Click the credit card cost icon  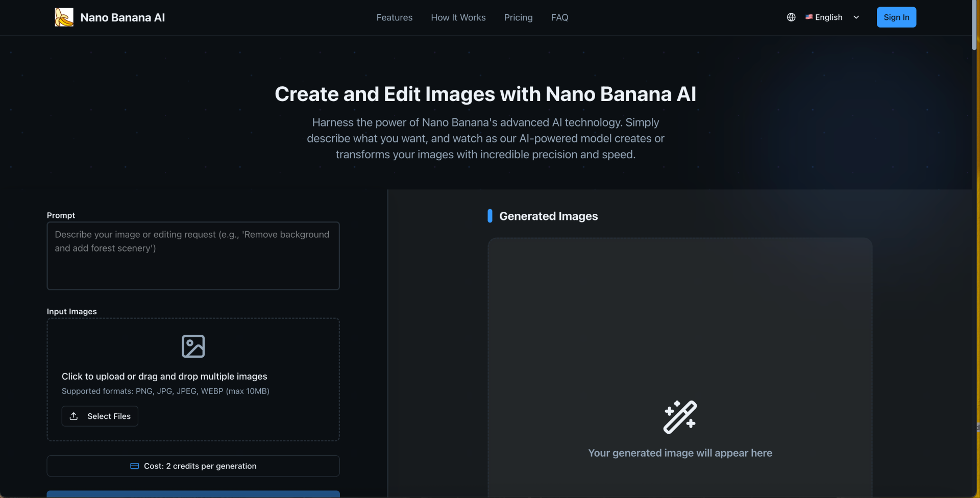(x=135, y=466)
